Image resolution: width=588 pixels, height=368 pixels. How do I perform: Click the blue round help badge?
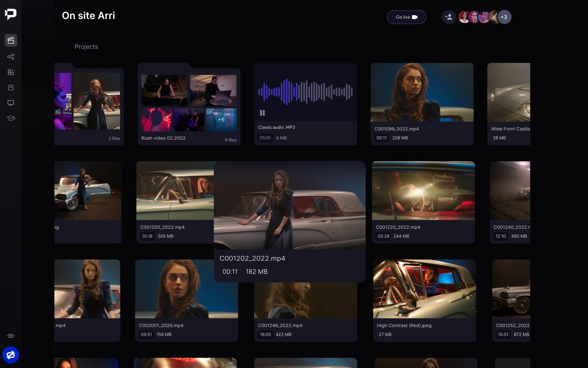click(x=11, y=355)
